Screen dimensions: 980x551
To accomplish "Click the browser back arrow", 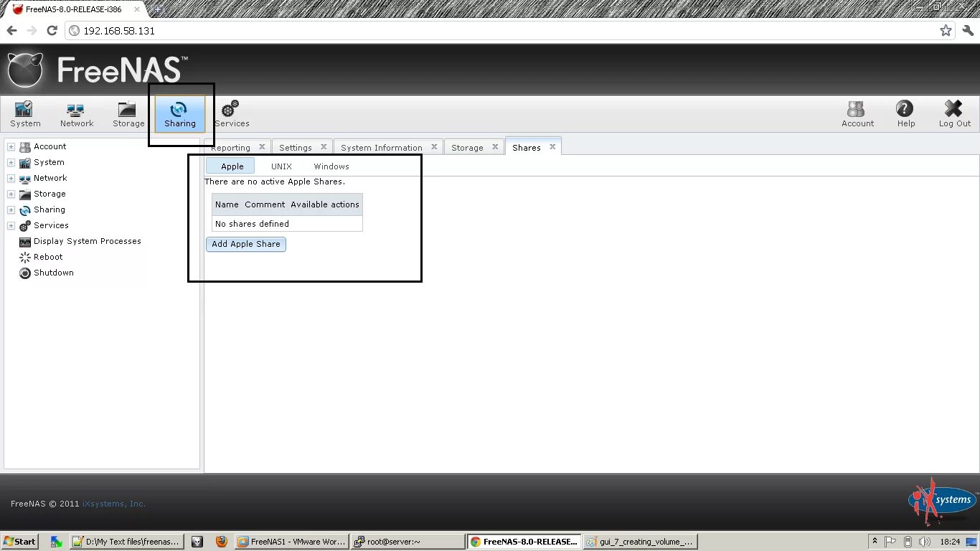I will click(x=11, y=31).
